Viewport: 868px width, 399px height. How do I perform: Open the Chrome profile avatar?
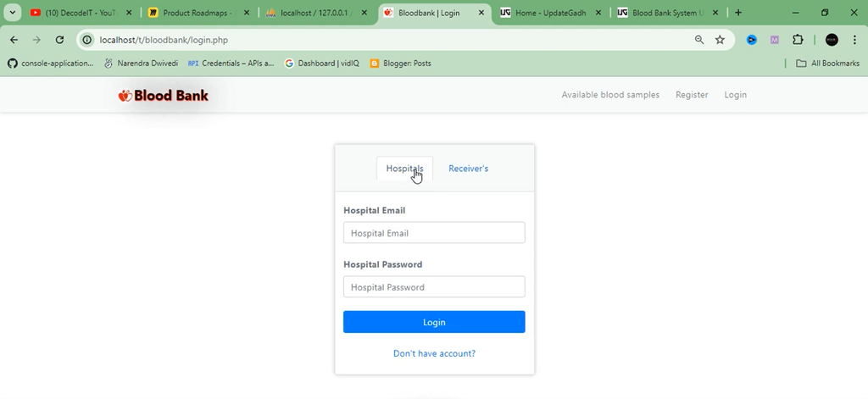832,40
